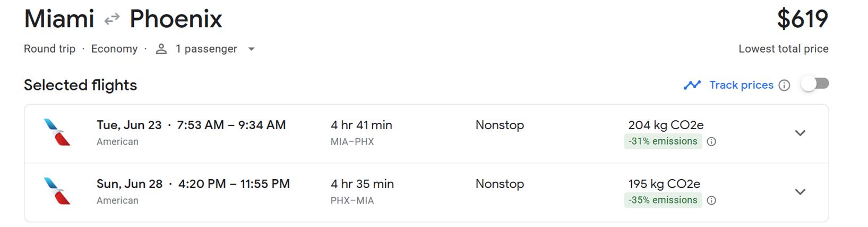Screen dimensions: 868x227
Task: Expand the Tue, Jun 23 flight details
Action: tap(800, 133)
